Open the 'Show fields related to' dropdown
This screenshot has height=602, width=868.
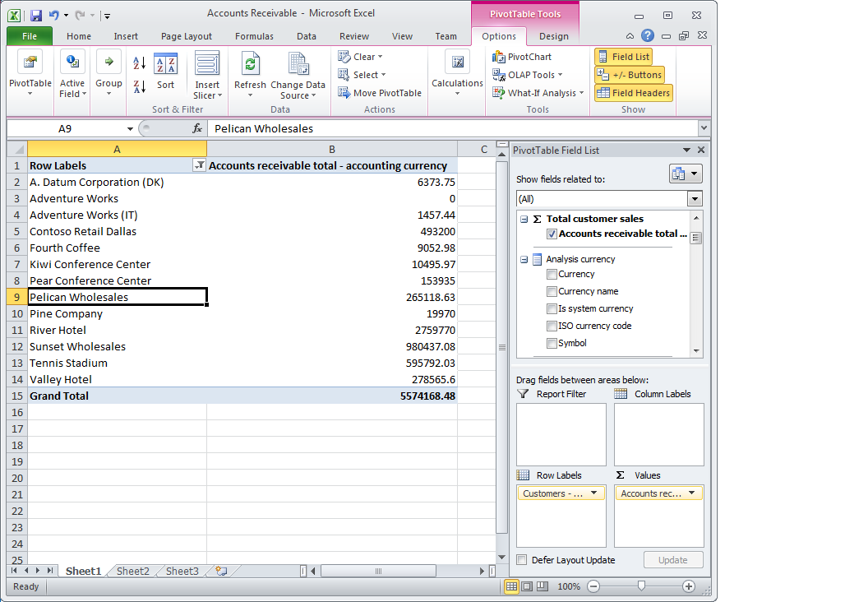point(695,199)
